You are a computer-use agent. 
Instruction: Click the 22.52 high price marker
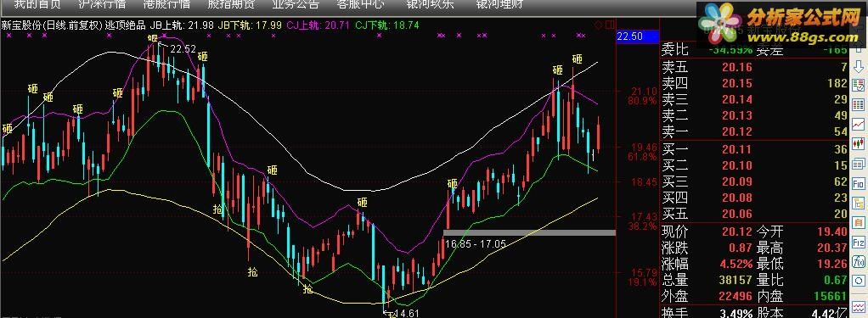tap(183, 48)
